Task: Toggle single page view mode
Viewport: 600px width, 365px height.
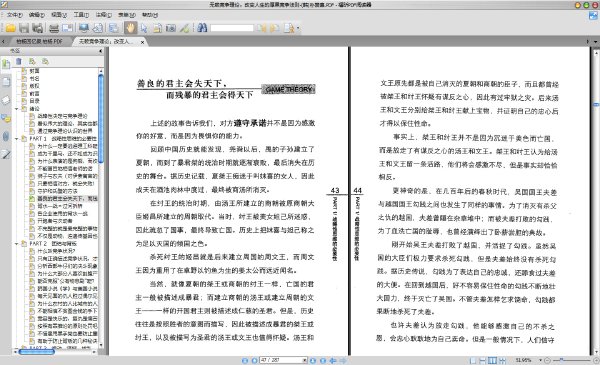Action: (473, 360)
